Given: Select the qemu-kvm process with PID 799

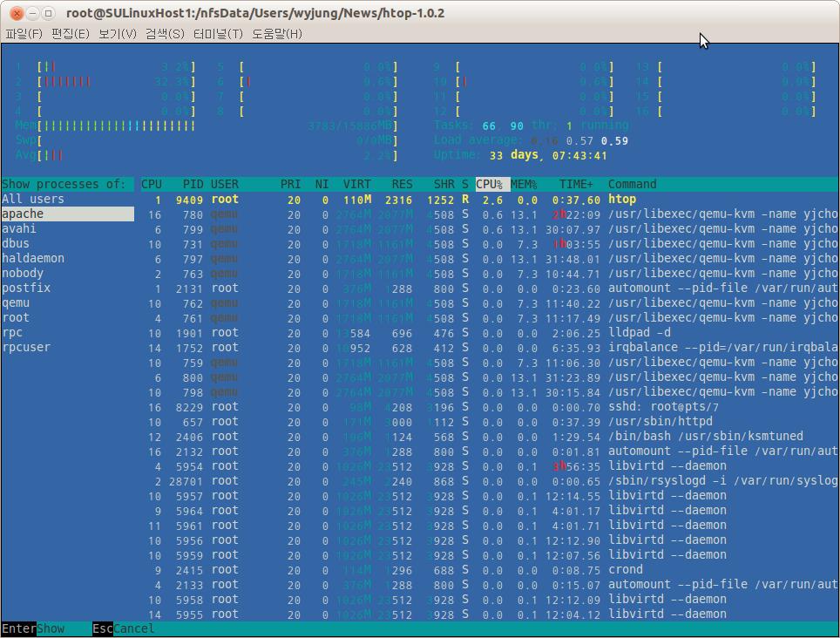Looking at the screenshot, I should 490,228.
